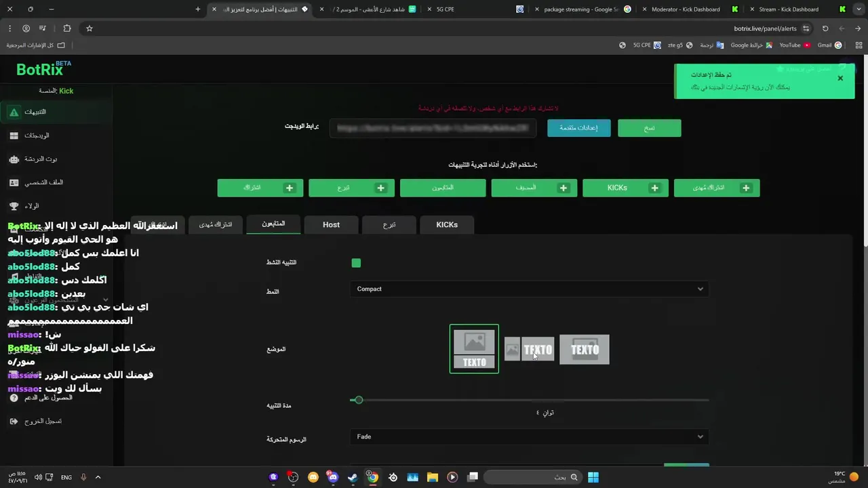Open the alerts (التنبيهات) triangle icon in sidebar
This screenshot has height=488, width=868.
(14, 112)
